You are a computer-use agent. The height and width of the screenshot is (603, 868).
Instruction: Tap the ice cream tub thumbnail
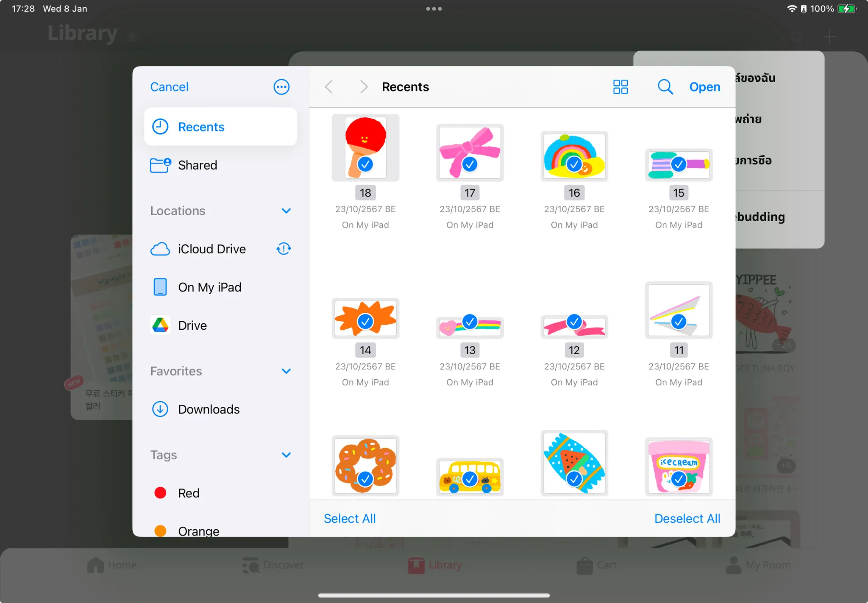click(x=679, y=466)
